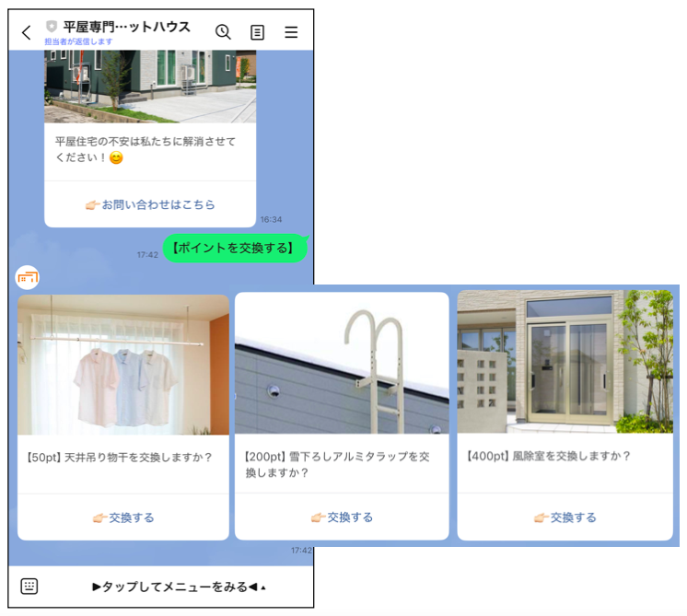Open the タップしてメニューをみる rich menu bar

pyautogui.click(x=179, y=587)
